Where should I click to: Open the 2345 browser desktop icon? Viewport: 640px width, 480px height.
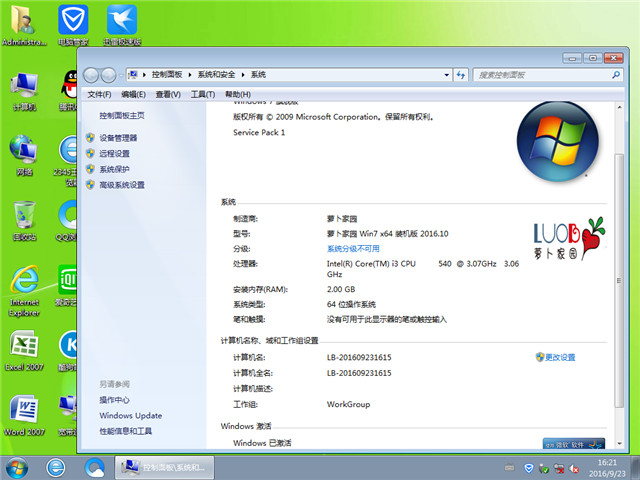point(67,160)
